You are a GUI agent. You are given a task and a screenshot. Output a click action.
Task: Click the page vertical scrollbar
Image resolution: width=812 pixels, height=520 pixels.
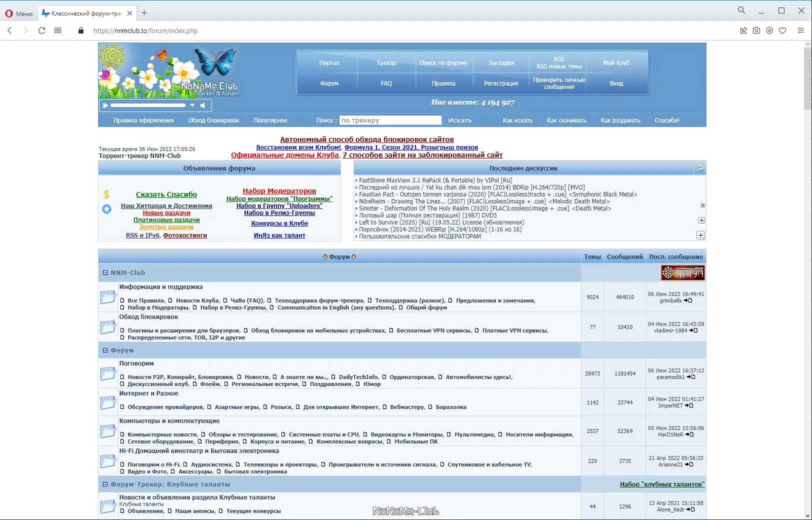[807, 80]
